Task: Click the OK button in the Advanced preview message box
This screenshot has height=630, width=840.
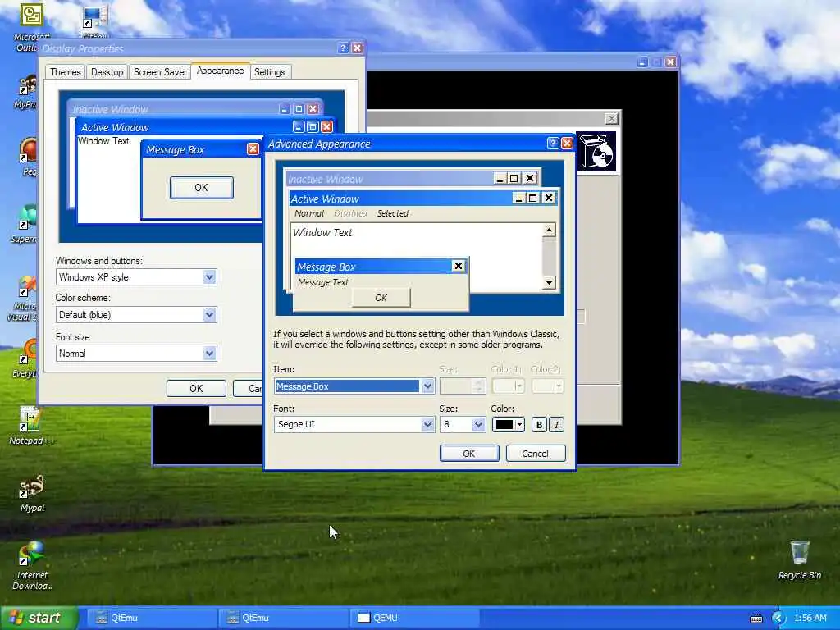Action: pyautogui.click(x=381, y=298)
